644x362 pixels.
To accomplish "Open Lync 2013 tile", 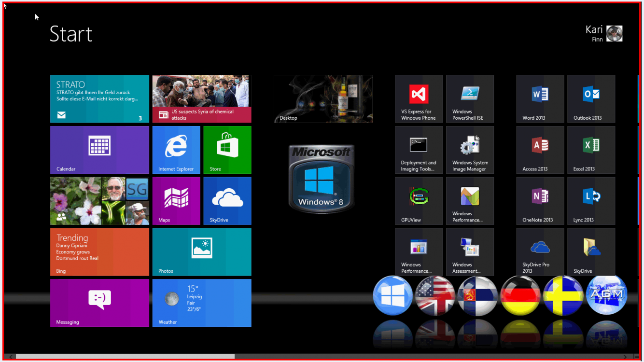I will click(x=591, y=201).
